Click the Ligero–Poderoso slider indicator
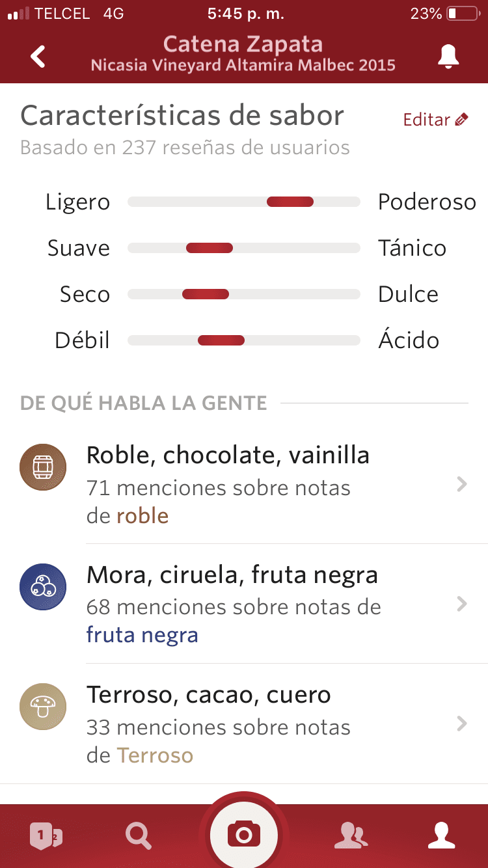 (290, 202)
